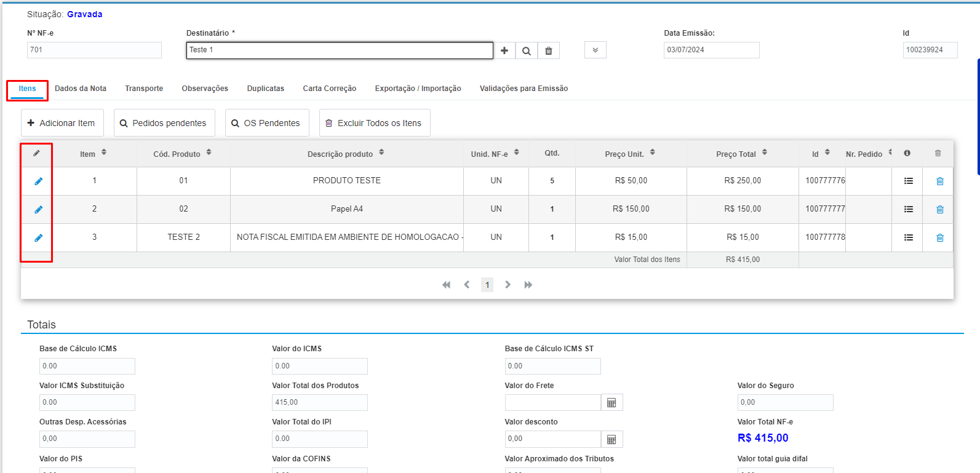
Task: Open calculator icon next to Valor desconto
Action: click(612, 439)
